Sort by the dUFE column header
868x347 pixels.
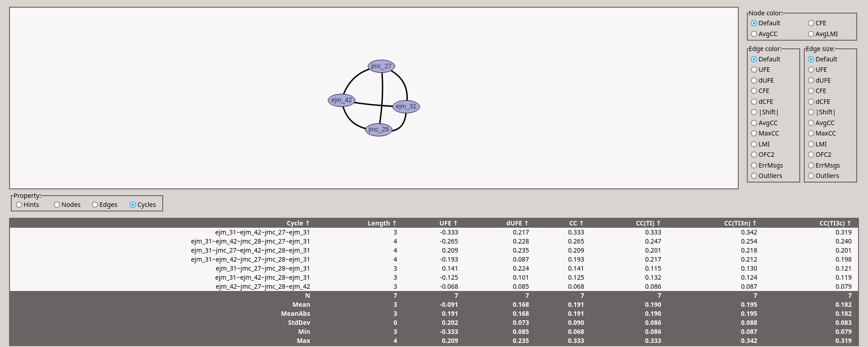(517, 223)
